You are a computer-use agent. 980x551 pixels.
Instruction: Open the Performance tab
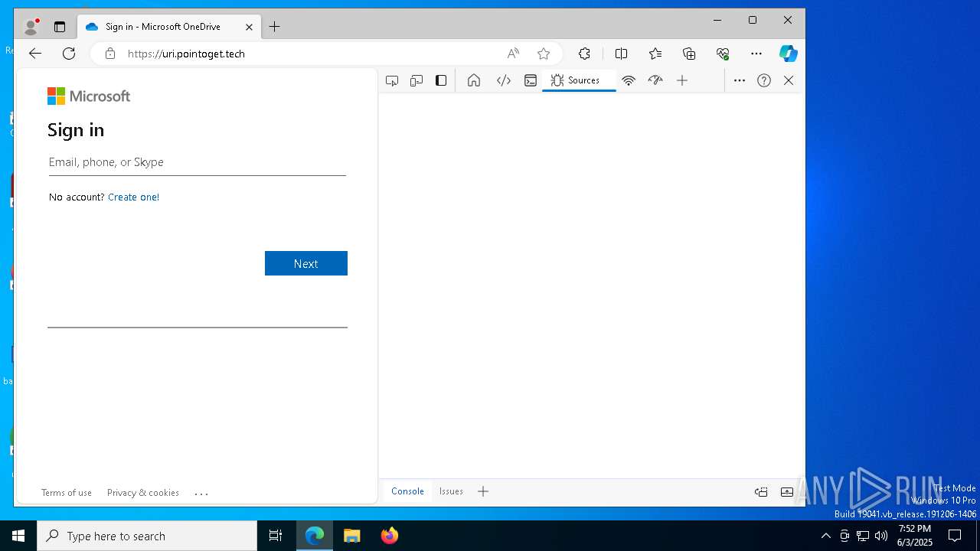pos(655,80)
